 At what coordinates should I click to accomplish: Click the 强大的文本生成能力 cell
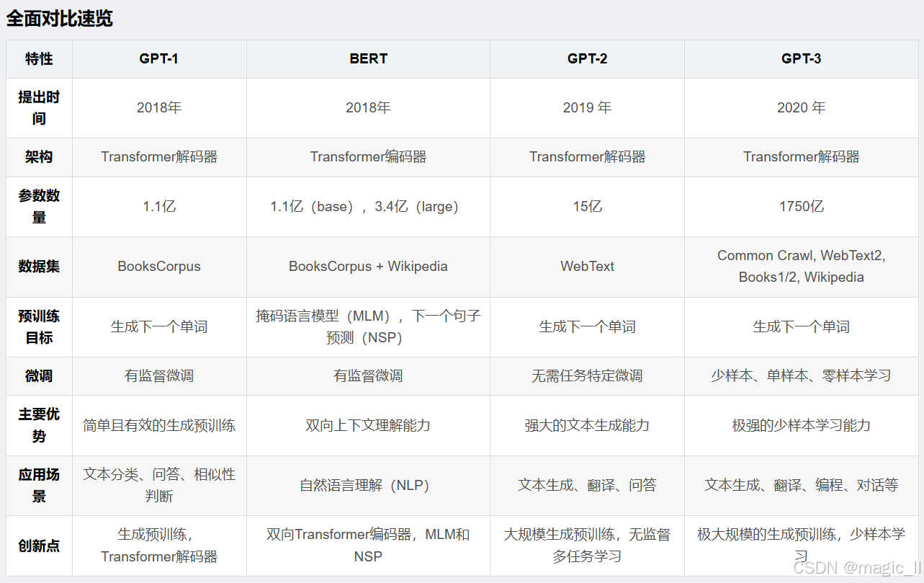587,426
